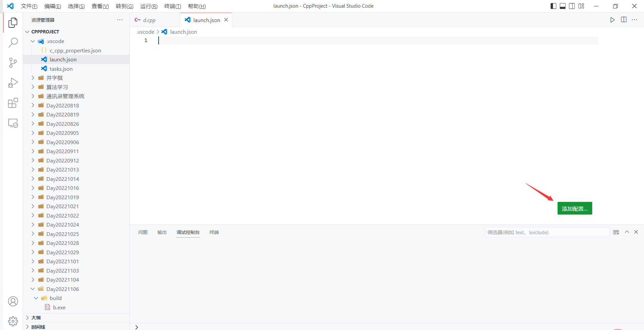Open the 编辑(E) menu
Screen dimensions: 644x330
[53, 6]
